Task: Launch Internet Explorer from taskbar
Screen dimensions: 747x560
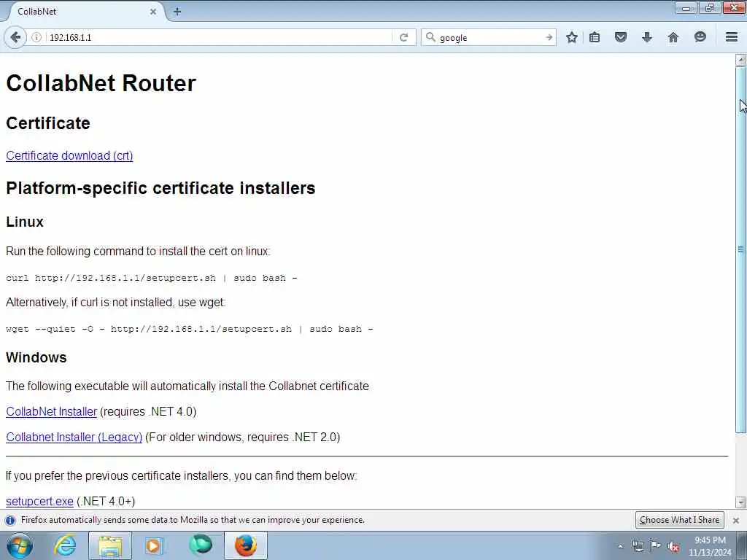Action: click(65, 545)
